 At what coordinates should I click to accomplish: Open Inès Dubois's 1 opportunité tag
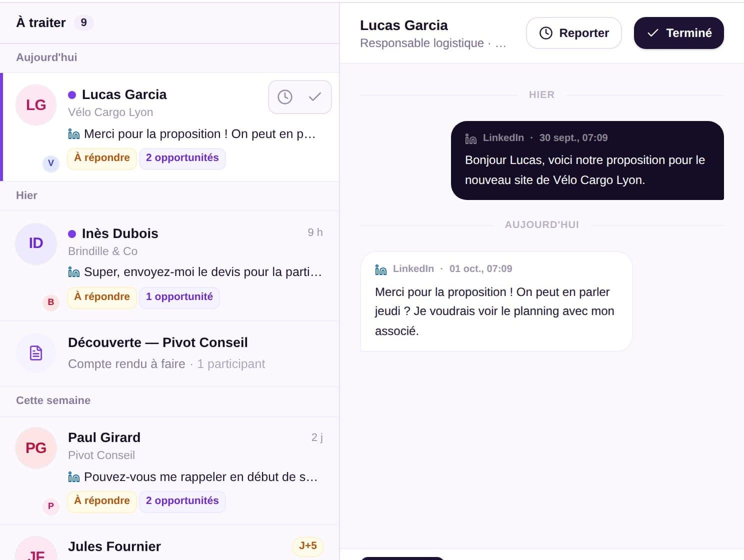179,297
